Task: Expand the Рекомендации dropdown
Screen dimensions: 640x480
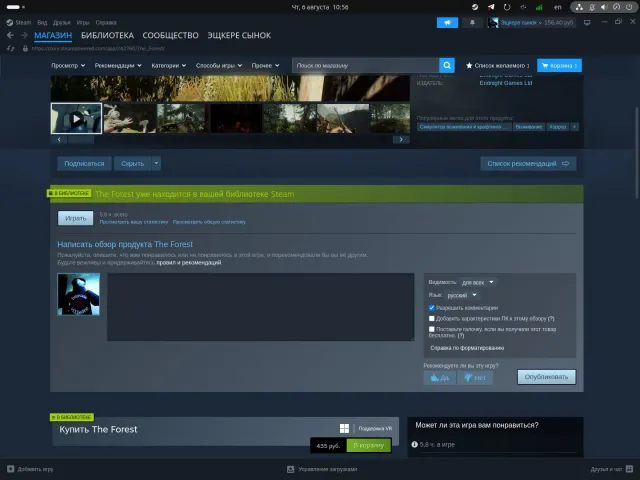Action: pyautogui.click(x=118, y=65)
